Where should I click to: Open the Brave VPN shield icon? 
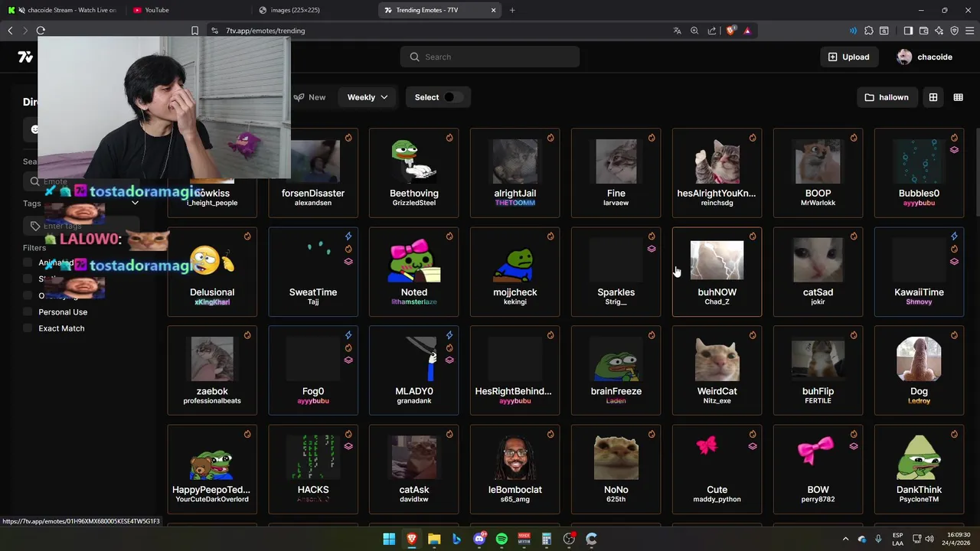(x=954, y=31)
